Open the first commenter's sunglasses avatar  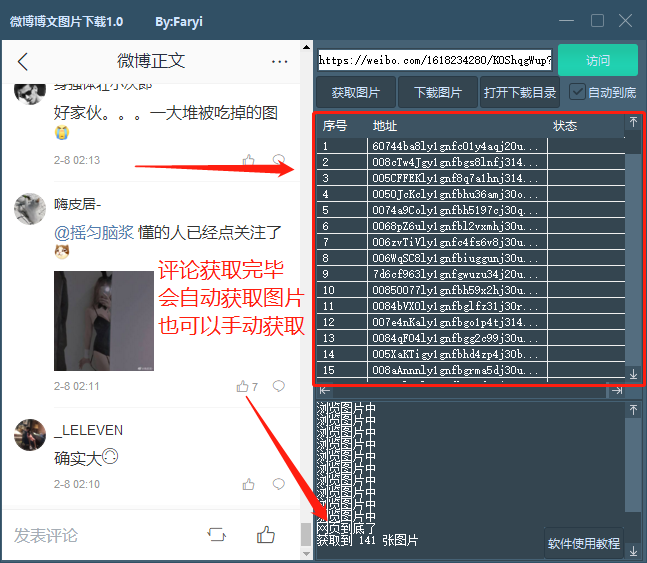tap(30, 93)
